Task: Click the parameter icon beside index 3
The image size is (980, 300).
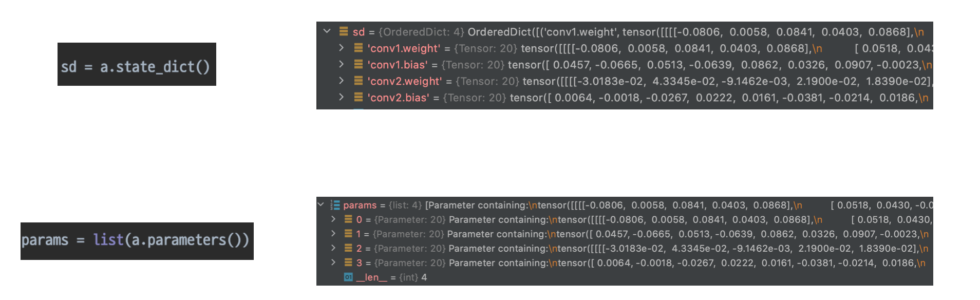Action: tap(348, 262)
